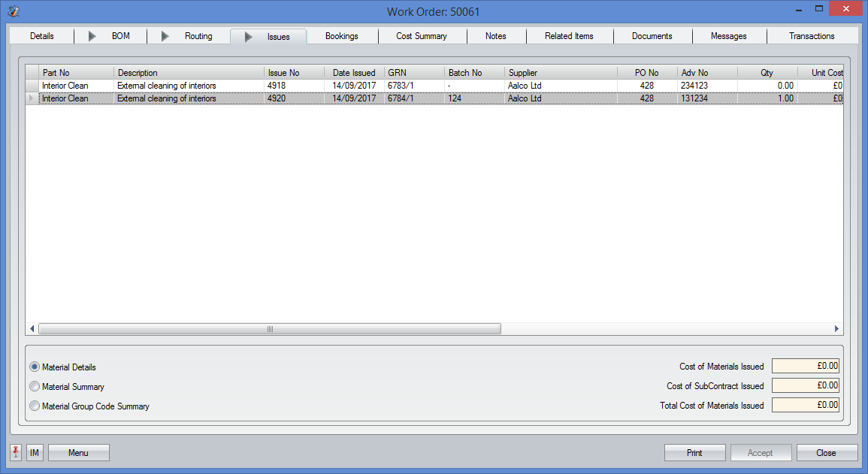
Task: Switch to the Documents tab
Action: tap(652, 36)
